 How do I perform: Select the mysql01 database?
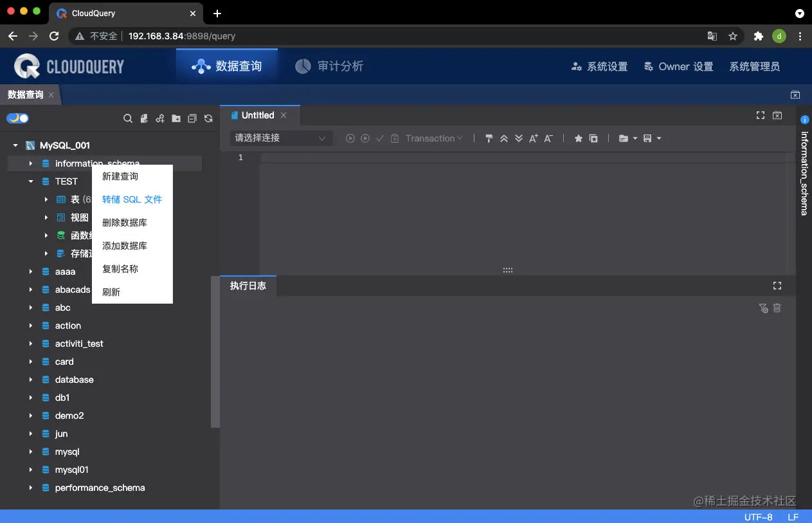point(71,470)
